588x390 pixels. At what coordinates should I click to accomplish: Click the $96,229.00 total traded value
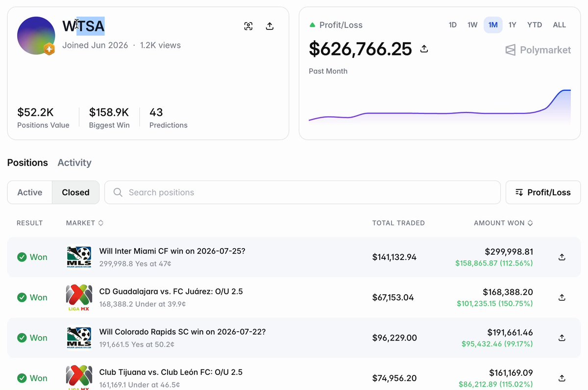pyautogui.click(x=394, y=338)
